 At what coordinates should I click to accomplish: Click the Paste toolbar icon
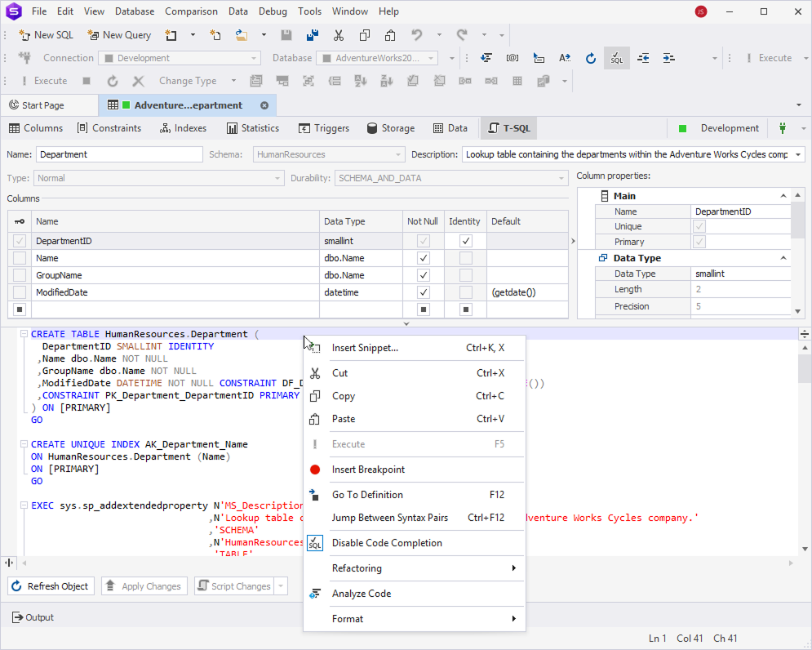point(390,35)
